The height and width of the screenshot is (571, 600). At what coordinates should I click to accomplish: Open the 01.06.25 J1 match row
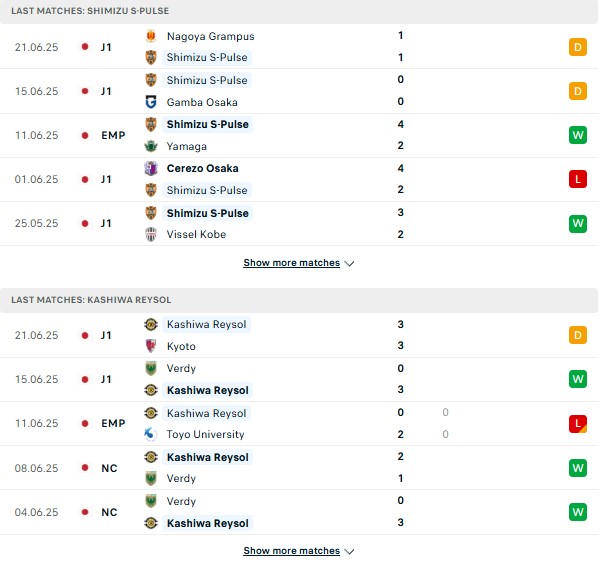tap(299, 179)
